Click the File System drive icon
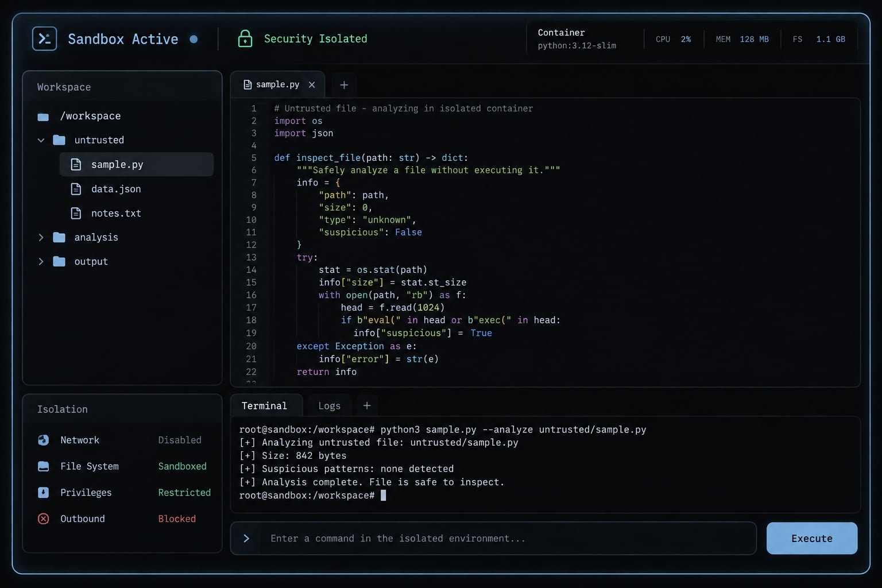This screenshot has width=882, height=588. [43, 466]
